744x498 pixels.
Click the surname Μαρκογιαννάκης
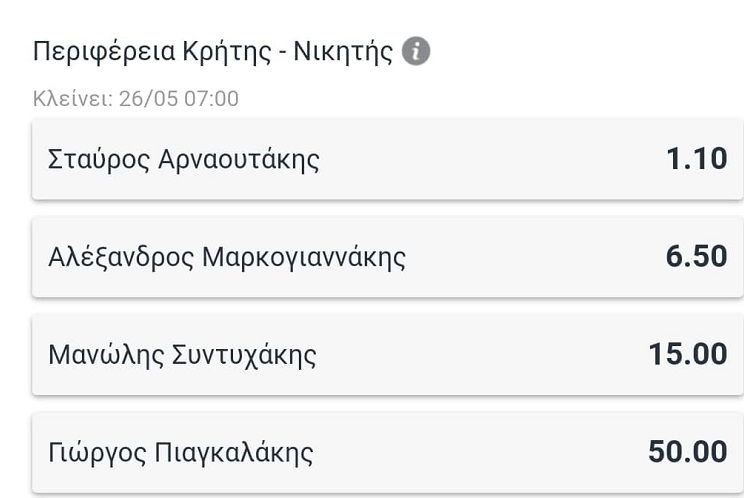(304, 258)
